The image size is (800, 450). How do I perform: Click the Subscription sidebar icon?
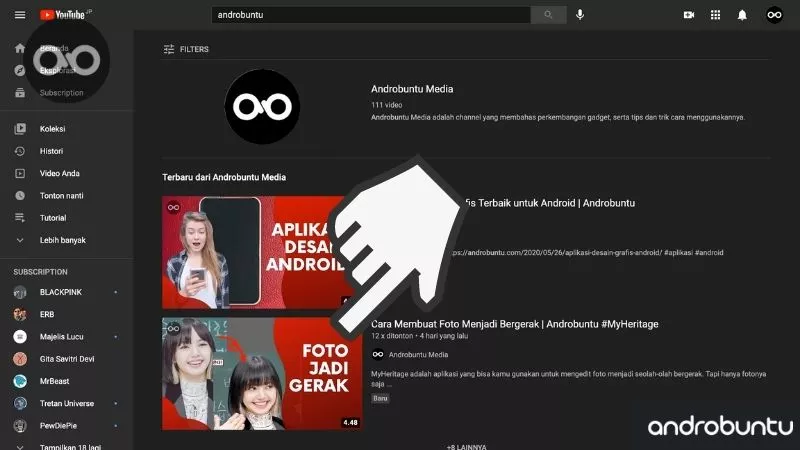pyautogui.click(x=20, y=93)
